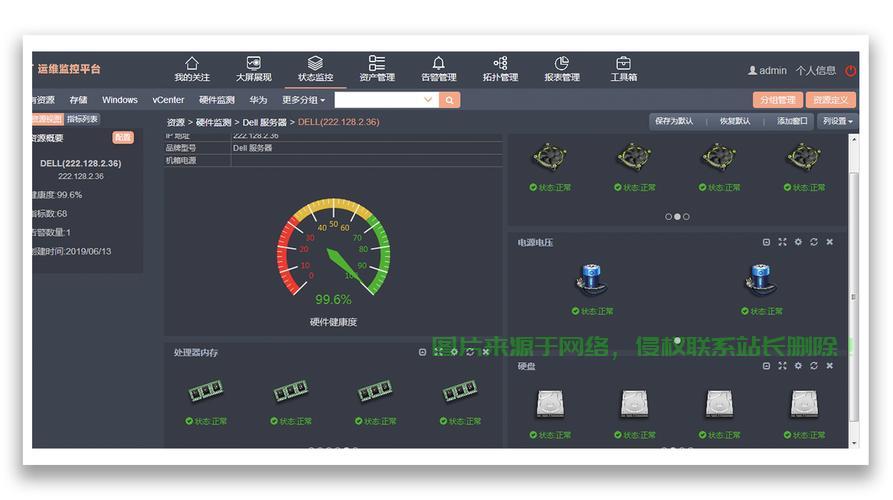This screenshot has width=893, height=500.
Task: Minimize the 硬盘 panel
Action: point(766,366)
